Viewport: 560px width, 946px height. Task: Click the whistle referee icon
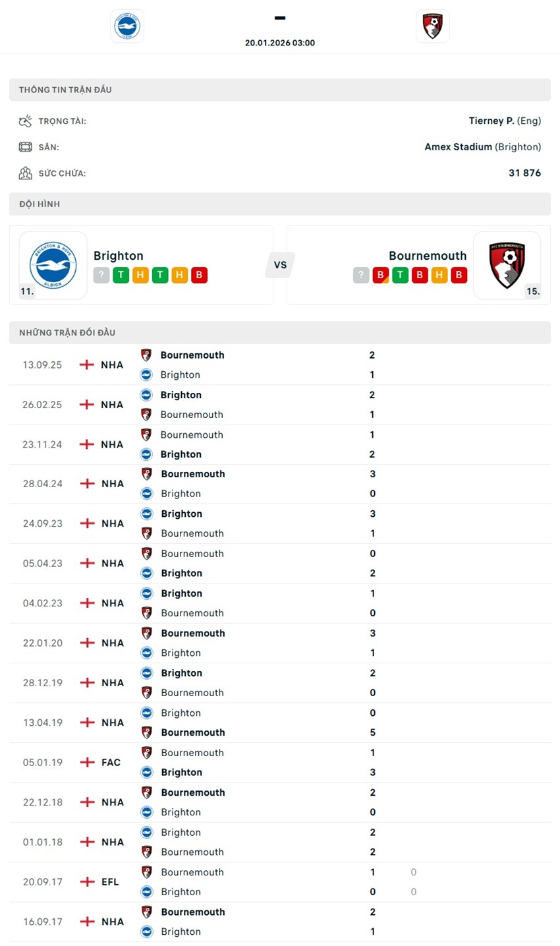[x=25, y=120]
